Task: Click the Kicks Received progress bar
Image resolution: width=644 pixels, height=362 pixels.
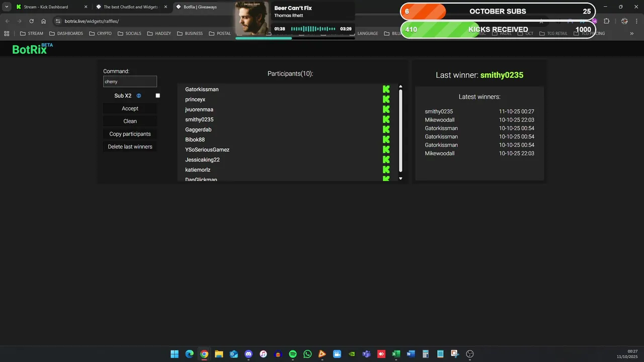Action: click(498, 29)
